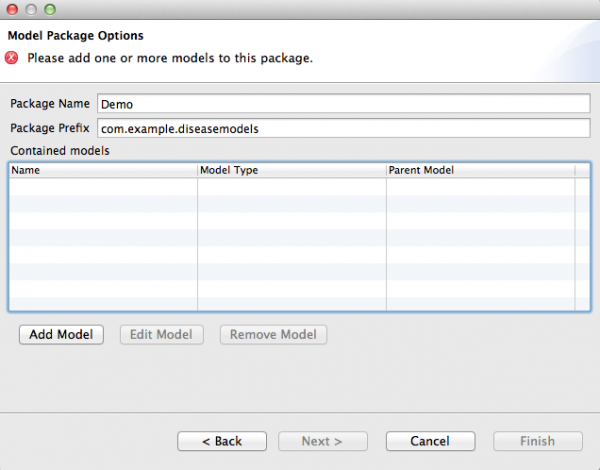
Task: Sort by the Name column header
Action: pyautogui.click(x=103, y=170)
